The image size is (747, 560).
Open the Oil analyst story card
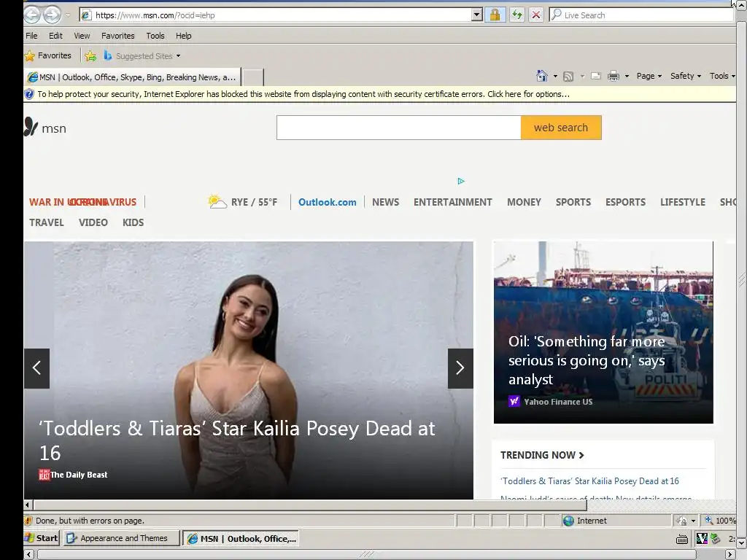[x=603, y=332]
